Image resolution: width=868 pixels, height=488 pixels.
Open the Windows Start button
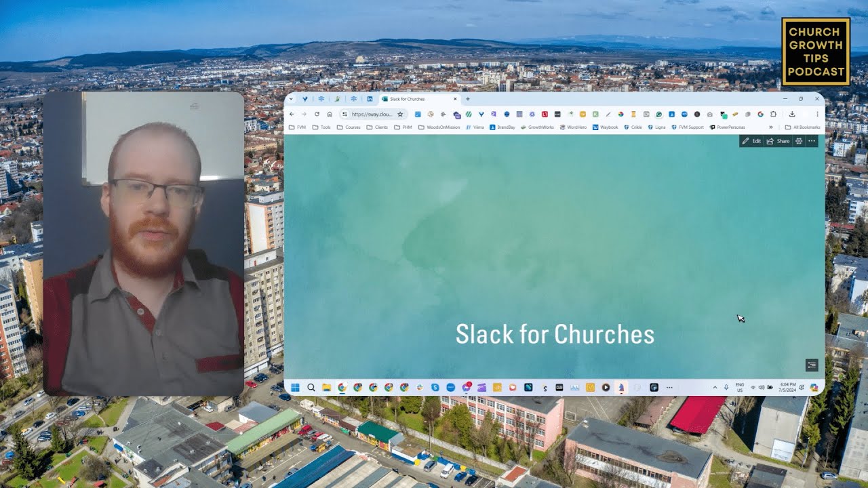pos(295,388)
